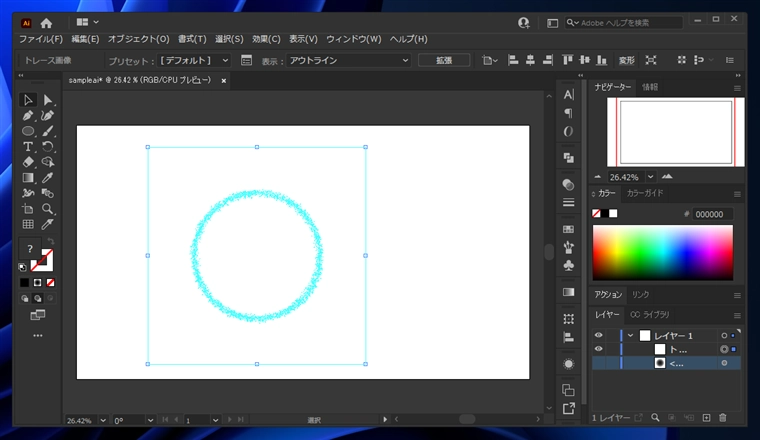Set paint to Color (black square)
The height and width of the screenshot is (440, 760).
(25, 283)
